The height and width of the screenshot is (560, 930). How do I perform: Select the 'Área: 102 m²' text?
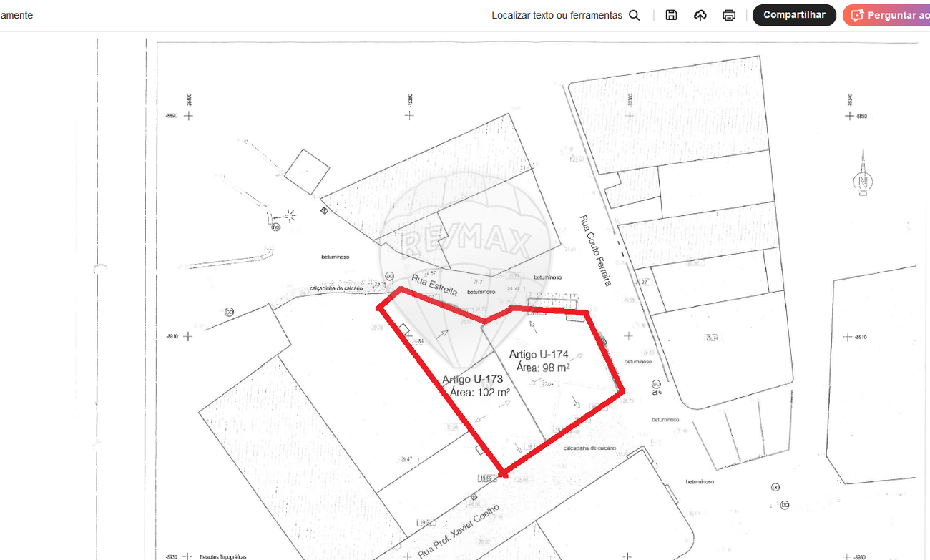(480, 393)
